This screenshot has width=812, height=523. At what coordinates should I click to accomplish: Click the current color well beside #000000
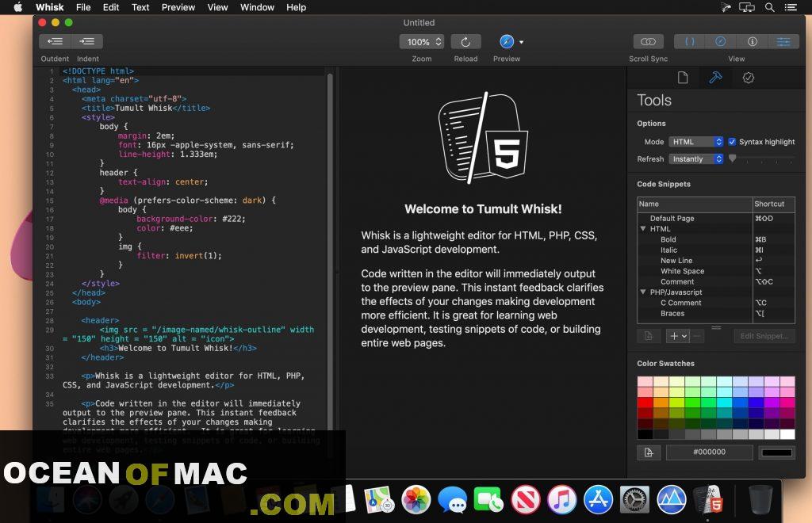(x=776, y=452)
